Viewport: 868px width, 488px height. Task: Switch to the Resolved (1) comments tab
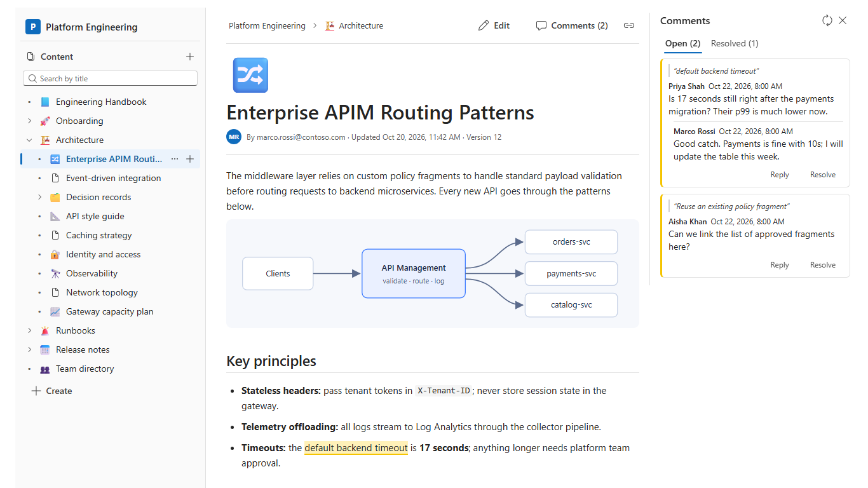tap(735, 43)
